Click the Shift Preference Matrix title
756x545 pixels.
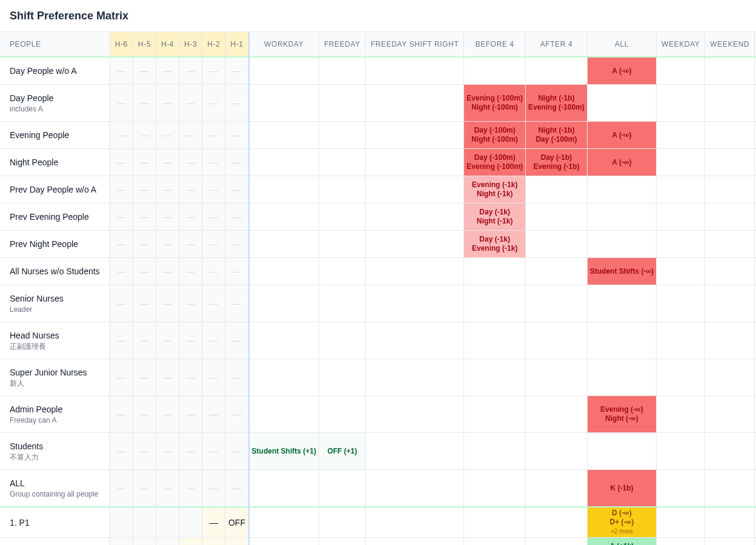69,16
